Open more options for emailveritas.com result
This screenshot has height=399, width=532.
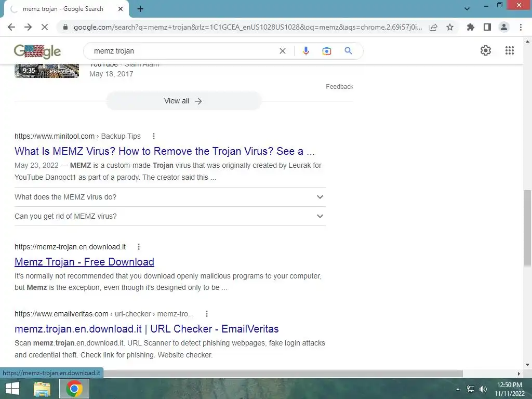207,314
